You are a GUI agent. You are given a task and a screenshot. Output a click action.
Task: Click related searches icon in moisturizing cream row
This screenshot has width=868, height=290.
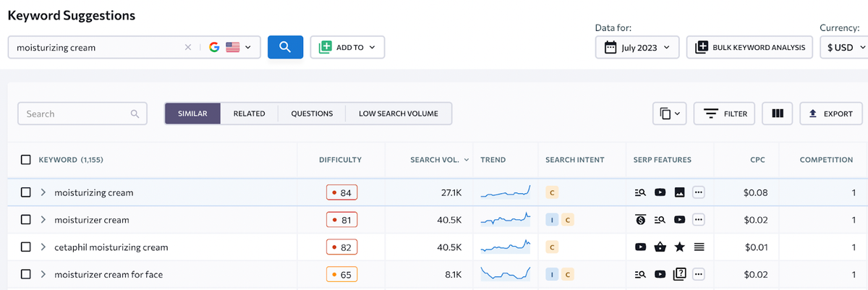tap(640, 192)
